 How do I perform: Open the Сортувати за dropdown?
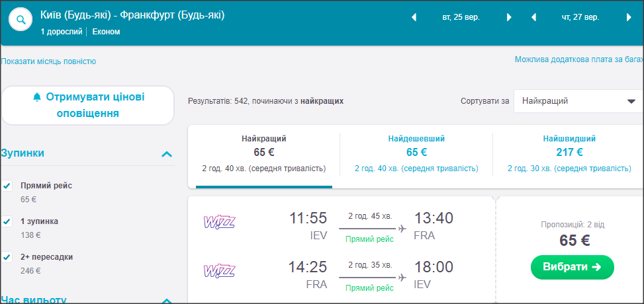pyautogui.click(x=577, y=101)
